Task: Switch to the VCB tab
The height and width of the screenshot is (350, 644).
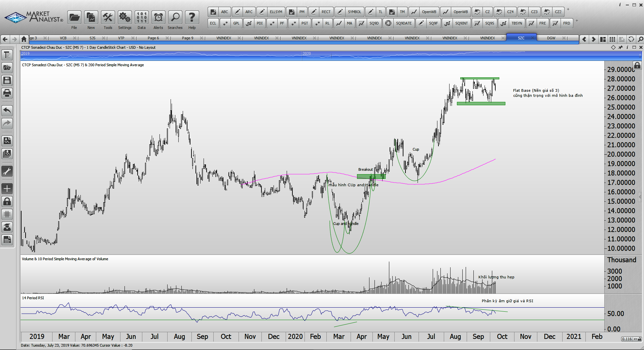Action: coord(63,38)
